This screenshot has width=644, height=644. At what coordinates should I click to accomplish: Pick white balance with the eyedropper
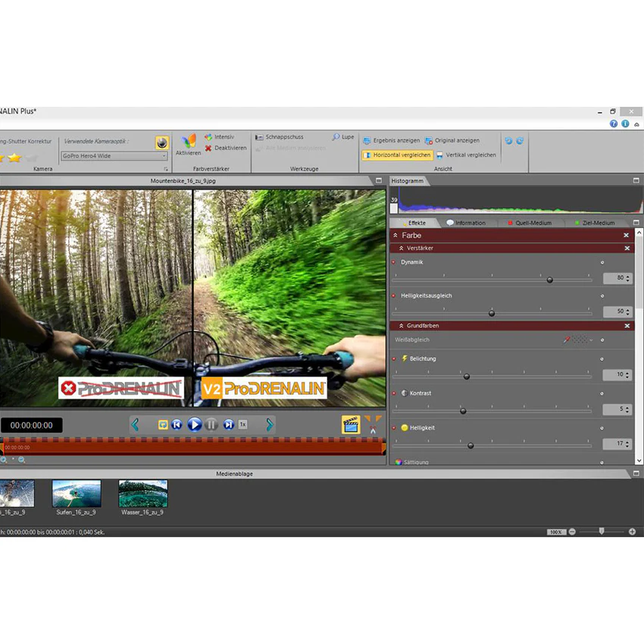point(567,339)
